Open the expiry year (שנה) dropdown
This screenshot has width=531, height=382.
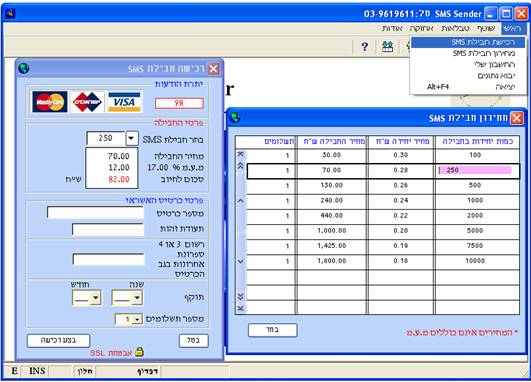coord(136,298)
